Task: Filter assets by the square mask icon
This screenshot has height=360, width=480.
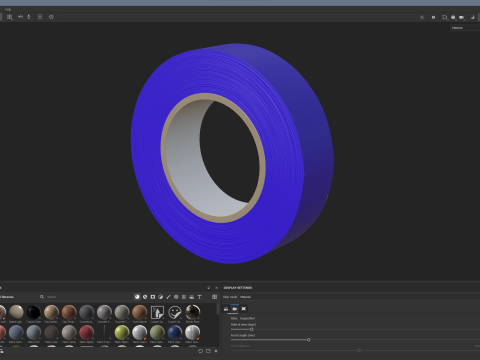Action: pos(153,297)
